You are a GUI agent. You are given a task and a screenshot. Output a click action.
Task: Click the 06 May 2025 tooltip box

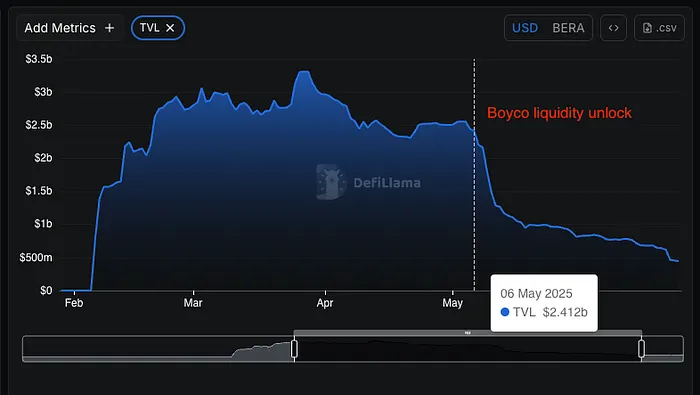[544, 303]
